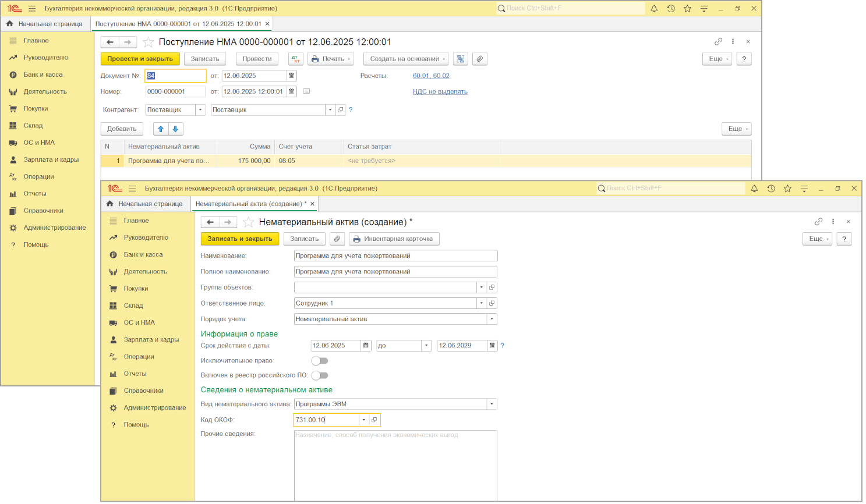Open history icon in back window title bar
866x504 pixels.
click(x=671, y=8)
